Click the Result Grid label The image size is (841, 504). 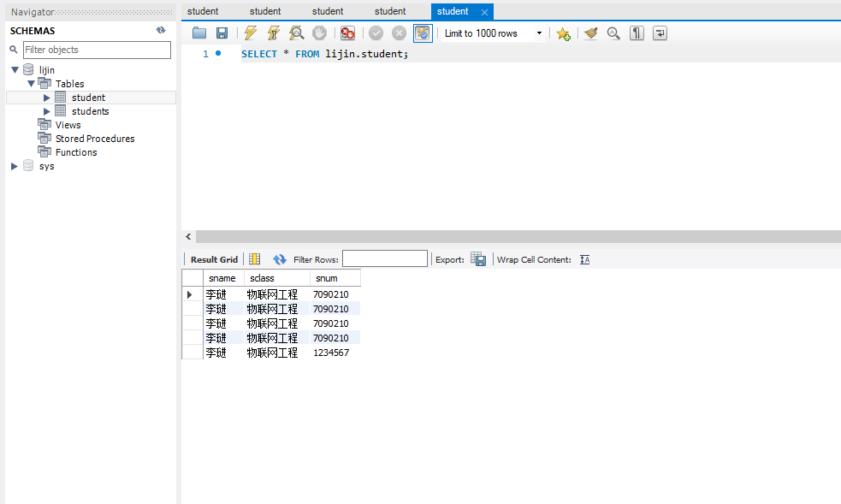tap(214, 259)
